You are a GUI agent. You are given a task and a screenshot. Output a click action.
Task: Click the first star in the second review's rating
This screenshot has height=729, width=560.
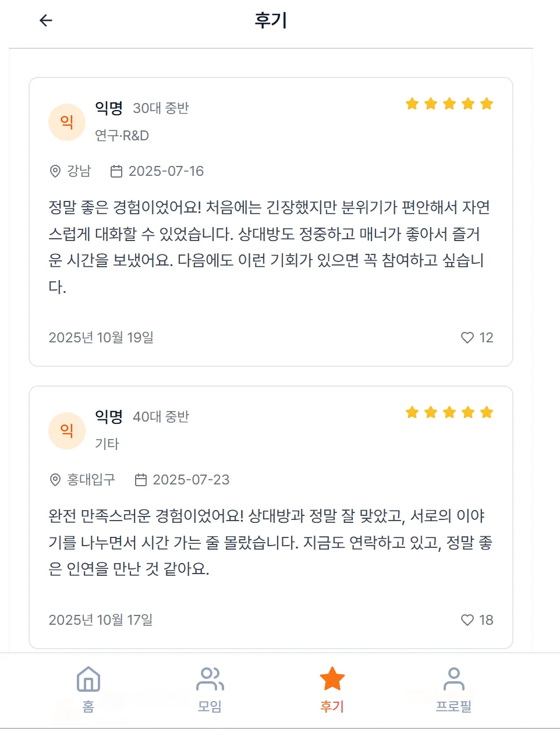(x=412, y=412)
